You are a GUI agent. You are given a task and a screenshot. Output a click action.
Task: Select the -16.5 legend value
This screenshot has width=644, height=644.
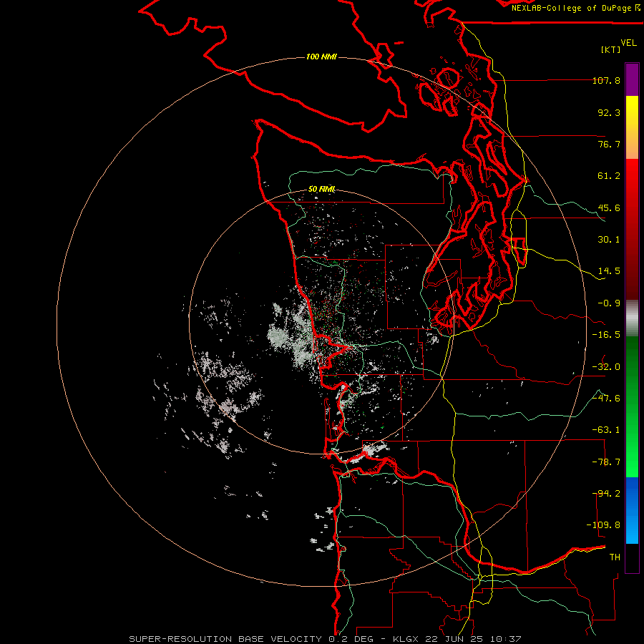(x=606, y=335)
